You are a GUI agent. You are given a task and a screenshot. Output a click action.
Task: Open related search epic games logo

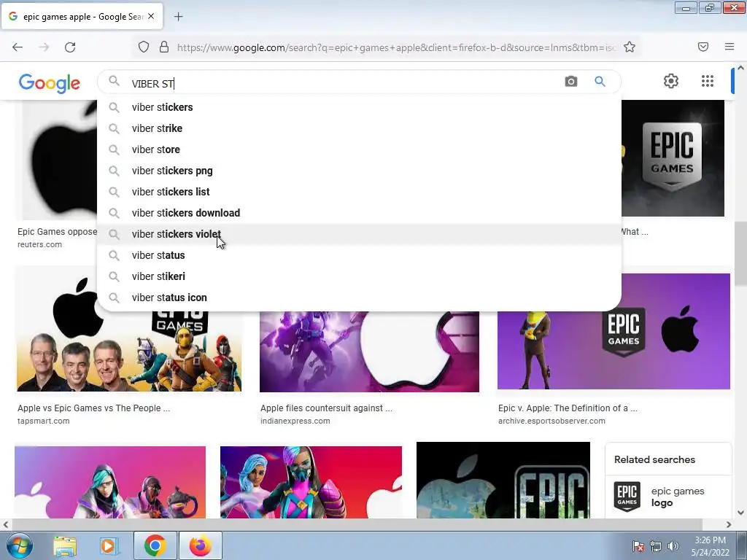pos(668,497)
